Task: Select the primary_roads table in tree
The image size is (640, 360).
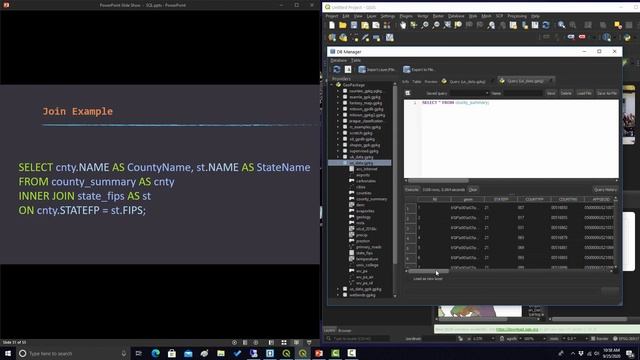Action: coord(368,247)
